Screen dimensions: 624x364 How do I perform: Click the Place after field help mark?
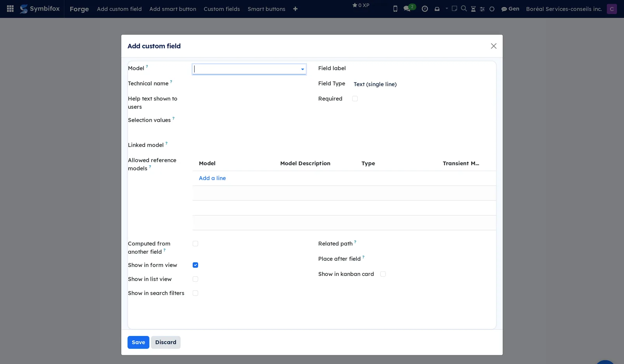click(x=363, y=257)
